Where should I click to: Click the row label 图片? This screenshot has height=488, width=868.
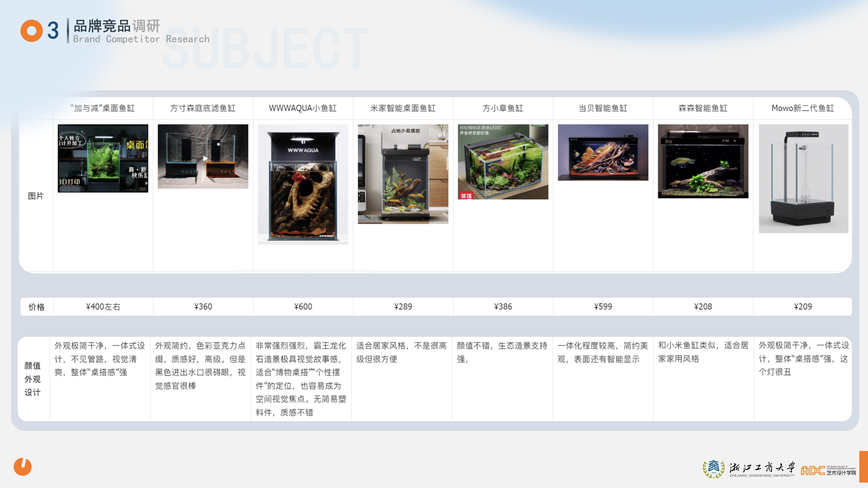click(x=36, y=196)
